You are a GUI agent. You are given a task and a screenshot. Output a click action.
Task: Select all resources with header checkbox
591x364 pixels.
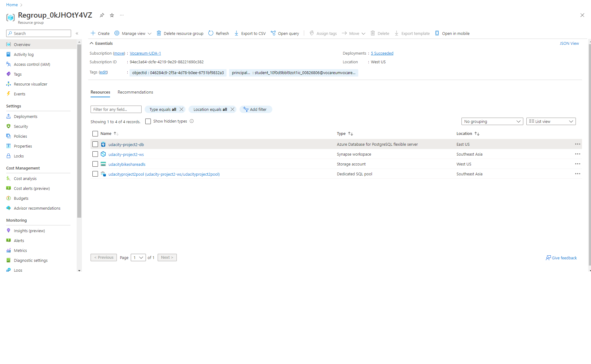[95, 134]
